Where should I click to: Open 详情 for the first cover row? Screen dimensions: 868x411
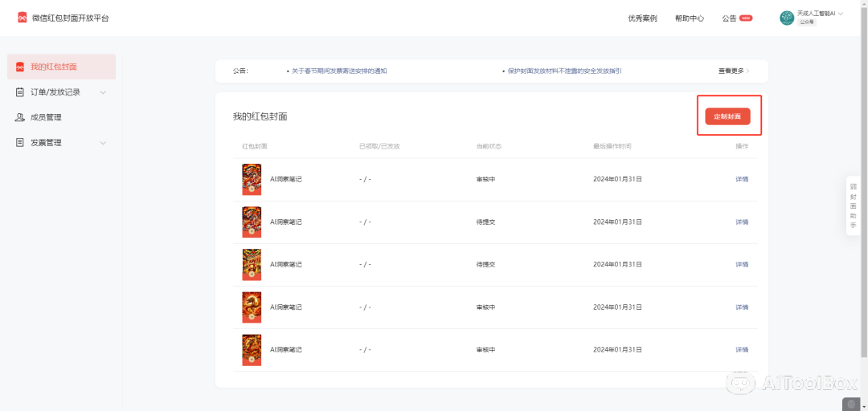[x=742, y=179]
